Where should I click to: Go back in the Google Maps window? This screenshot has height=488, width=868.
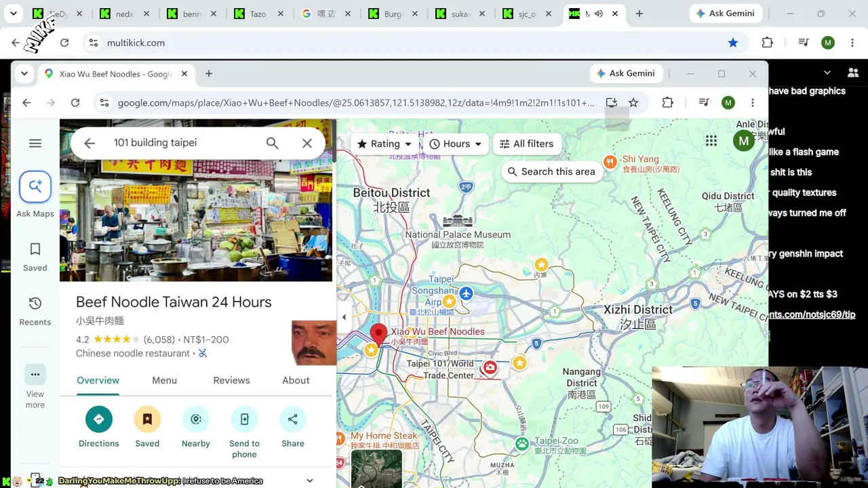coord(26,102)
